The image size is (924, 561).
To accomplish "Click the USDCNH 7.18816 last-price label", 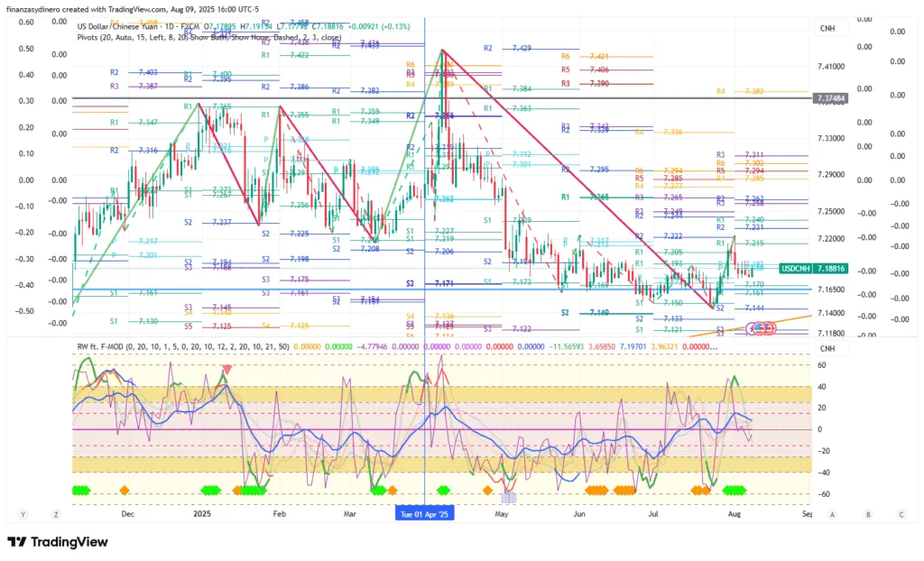I will tap(813, 268).
